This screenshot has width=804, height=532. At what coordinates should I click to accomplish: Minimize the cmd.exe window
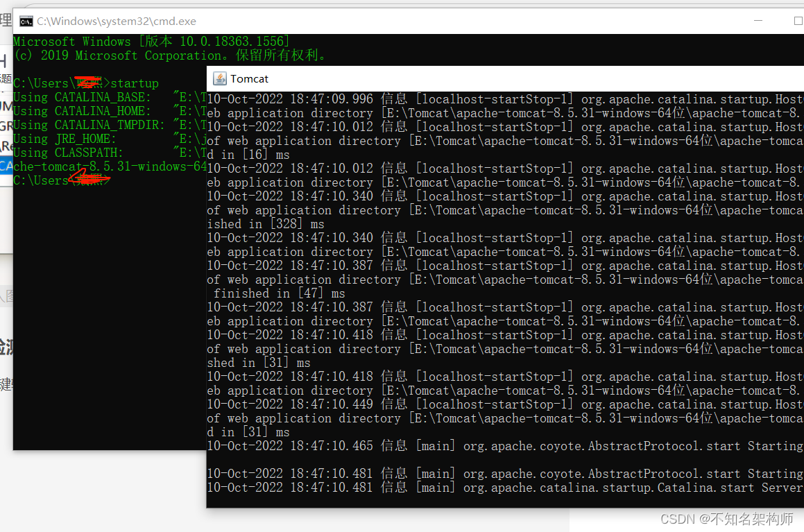pyautogui.click(x=758, y=21)
